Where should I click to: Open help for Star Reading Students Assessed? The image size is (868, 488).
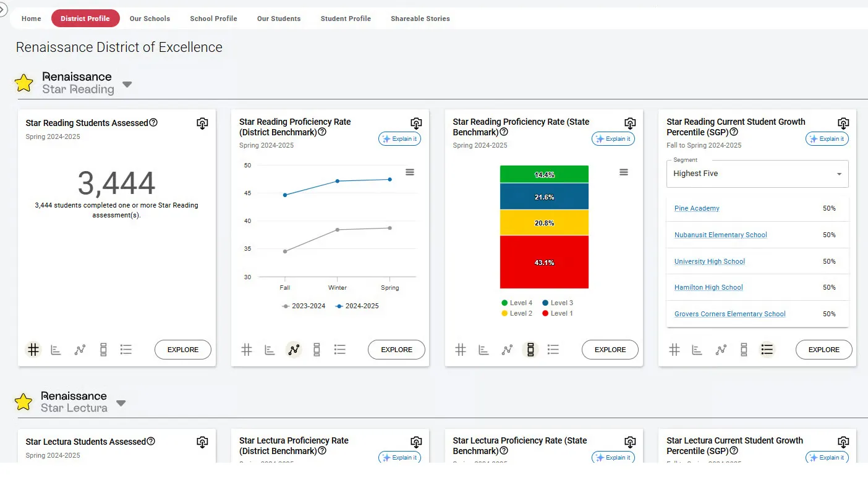click(x=153, y=122)
